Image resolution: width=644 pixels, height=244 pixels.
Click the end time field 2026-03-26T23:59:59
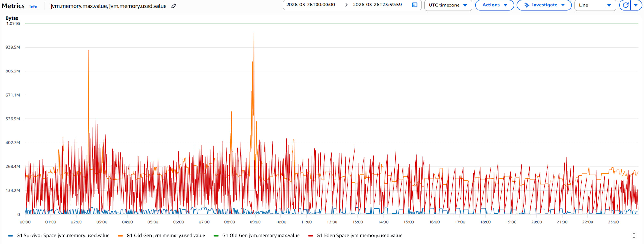point(377,5)
